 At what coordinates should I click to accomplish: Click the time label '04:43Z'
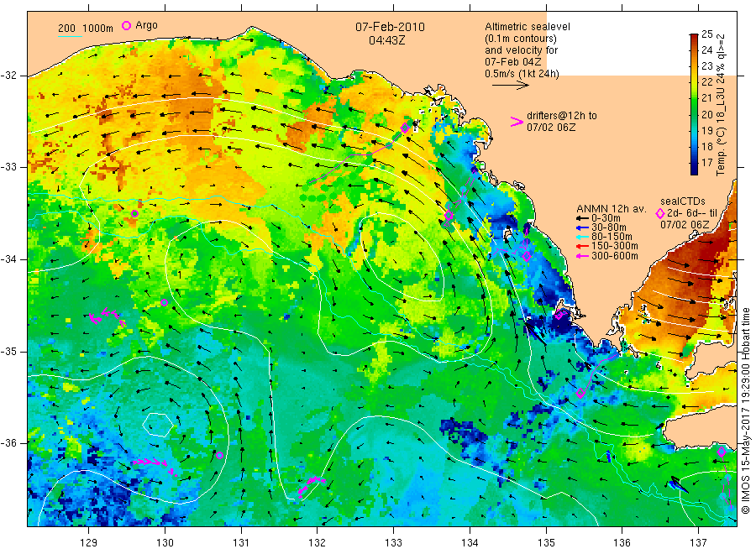pos(386,40)
